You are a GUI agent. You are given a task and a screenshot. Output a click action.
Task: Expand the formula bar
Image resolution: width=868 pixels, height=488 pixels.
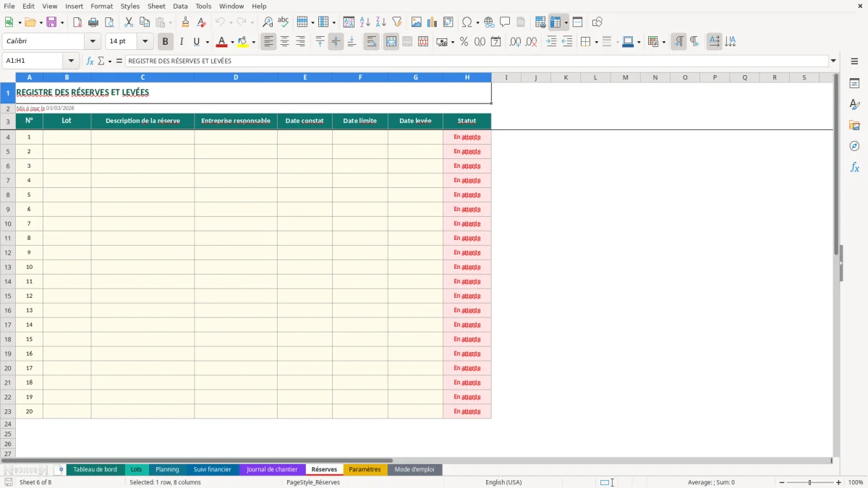833,61
